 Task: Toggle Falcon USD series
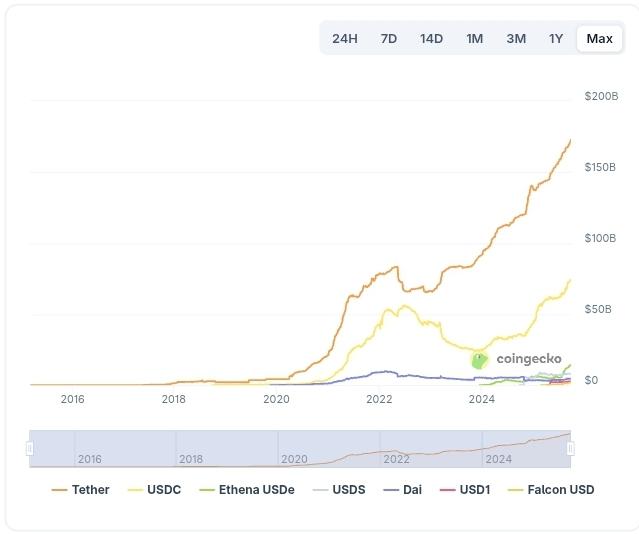[551, 490]
